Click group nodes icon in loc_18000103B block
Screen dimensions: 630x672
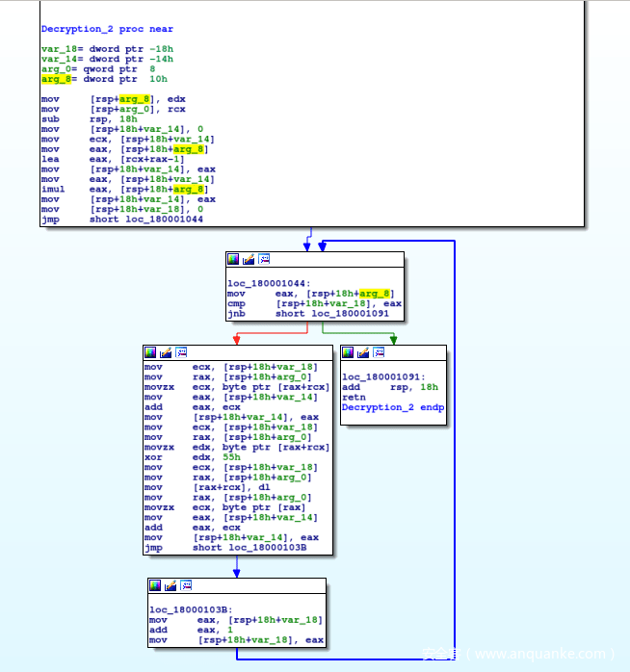click(186, 585)
